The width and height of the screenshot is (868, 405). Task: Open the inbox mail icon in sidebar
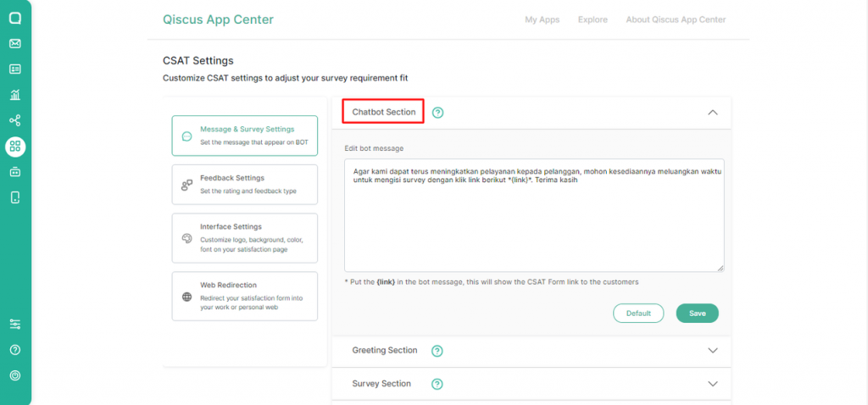15,43
